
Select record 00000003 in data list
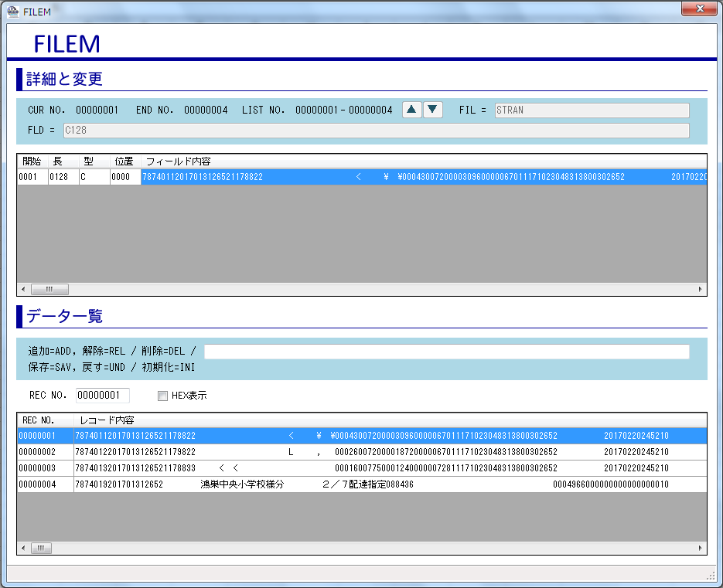click(37, 468)
